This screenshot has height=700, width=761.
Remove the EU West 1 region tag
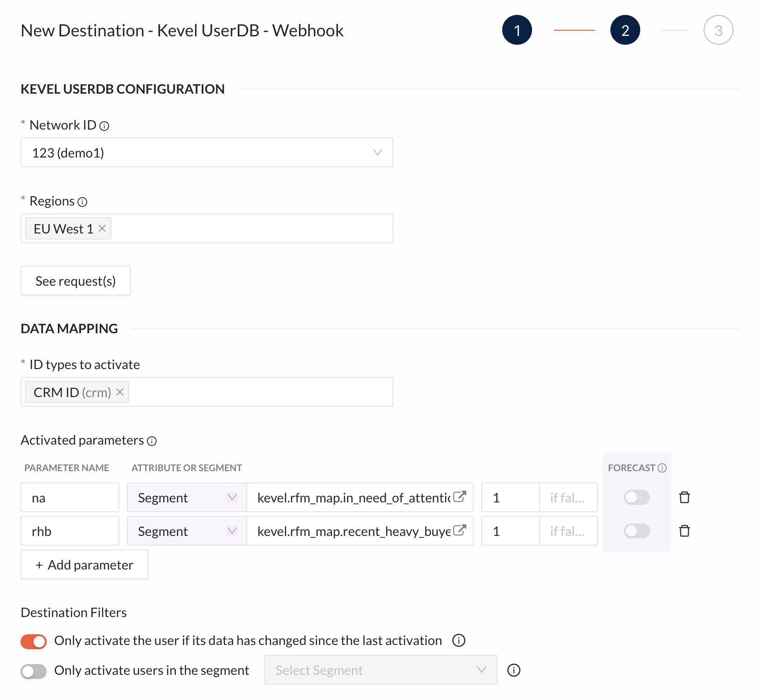click(102, 228)
